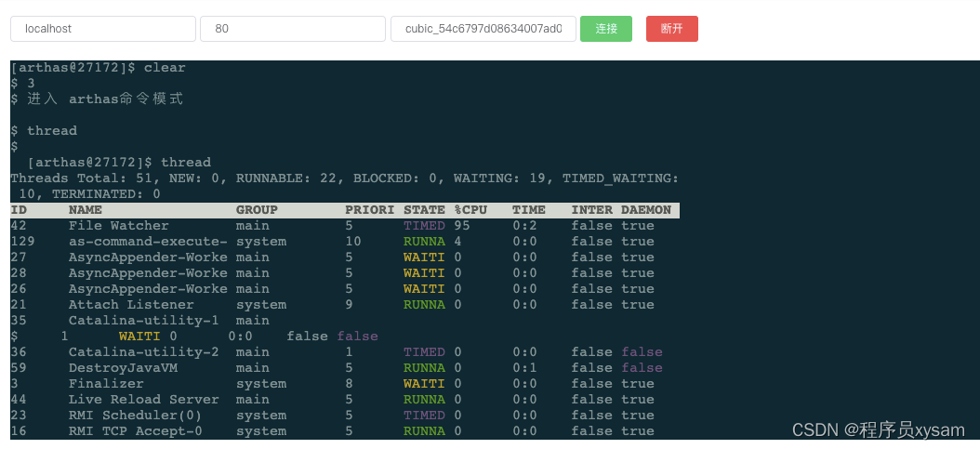This screenshot has height=449, width=980.
Task: Click the "Finalizer" thread name
Action: coord(106,383)
